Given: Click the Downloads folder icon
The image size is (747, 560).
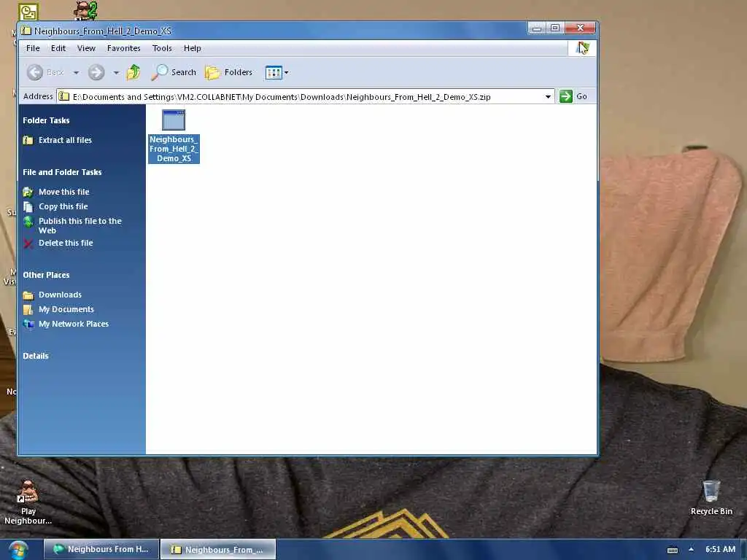Looking at the screenshot, I should coord(28,295).
